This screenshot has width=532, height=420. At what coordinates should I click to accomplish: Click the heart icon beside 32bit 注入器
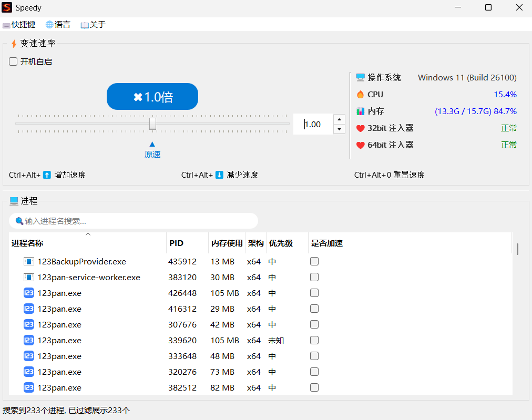[361, 128]
